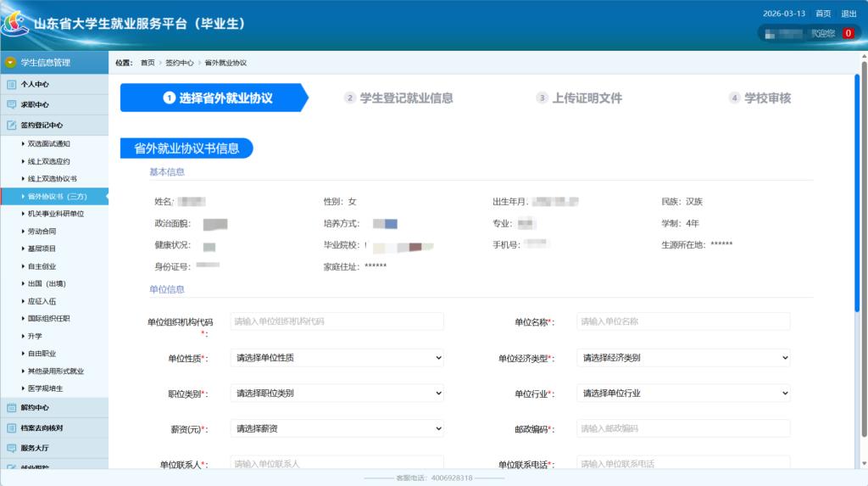Select 双选面试通知 in sidebar
Screen dimensions: 868x486
coord(48,144)
